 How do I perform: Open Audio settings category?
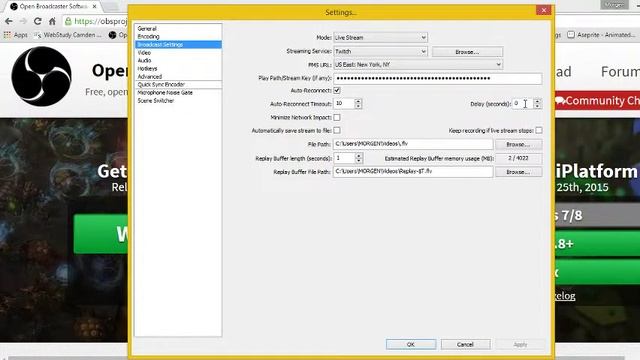coord(144,60)
